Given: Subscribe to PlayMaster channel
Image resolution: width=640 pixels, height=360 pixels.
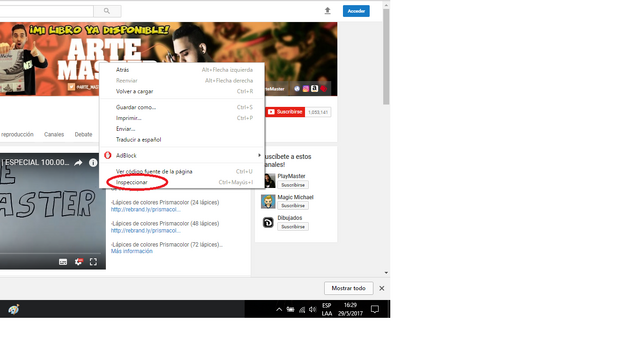Looking at the screenshot, I should coord(293,185).
